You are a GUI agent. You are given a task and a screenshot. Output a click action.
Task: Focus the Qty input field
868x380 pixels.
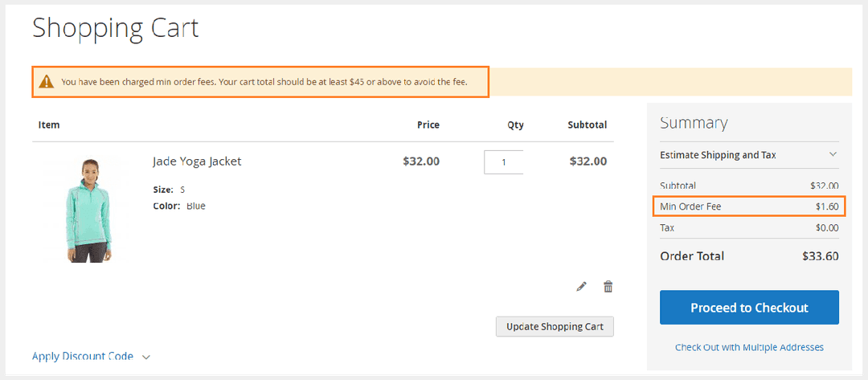[x=503, y=162]
